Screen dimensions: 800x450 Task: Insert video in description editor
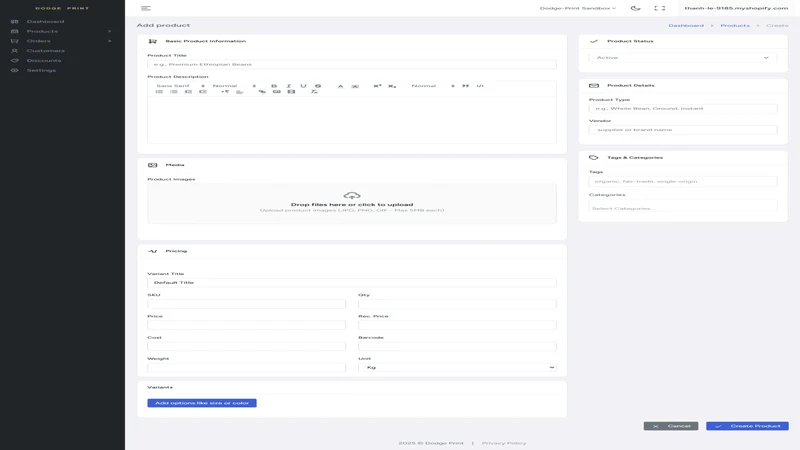[x=291, y=92]
